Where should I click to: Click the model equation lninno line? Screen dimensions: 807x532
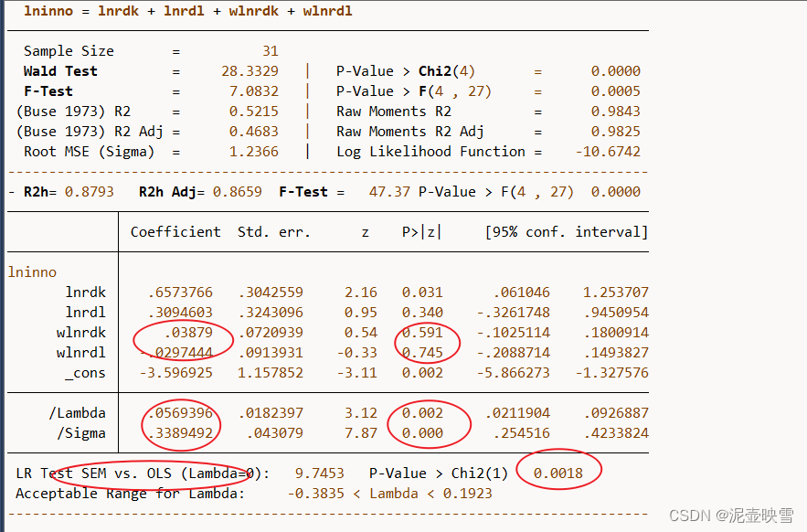click(188, 11)
